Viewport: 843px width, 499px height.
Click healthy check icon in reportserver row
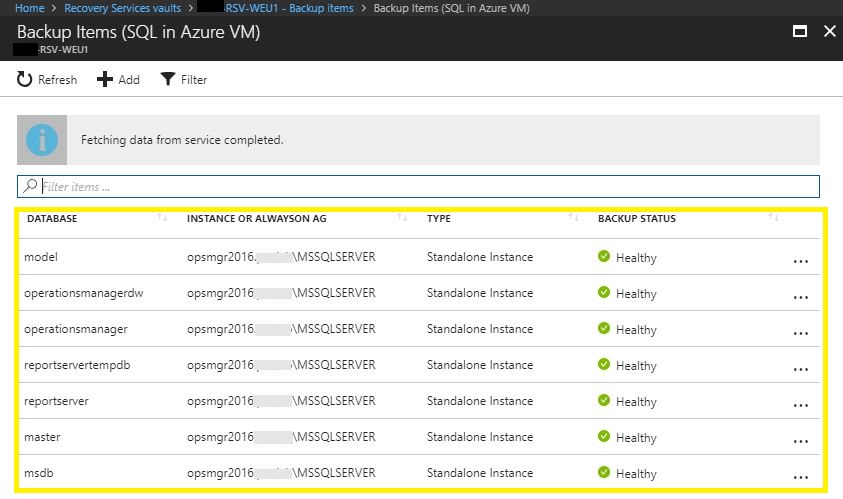(604, 400)
